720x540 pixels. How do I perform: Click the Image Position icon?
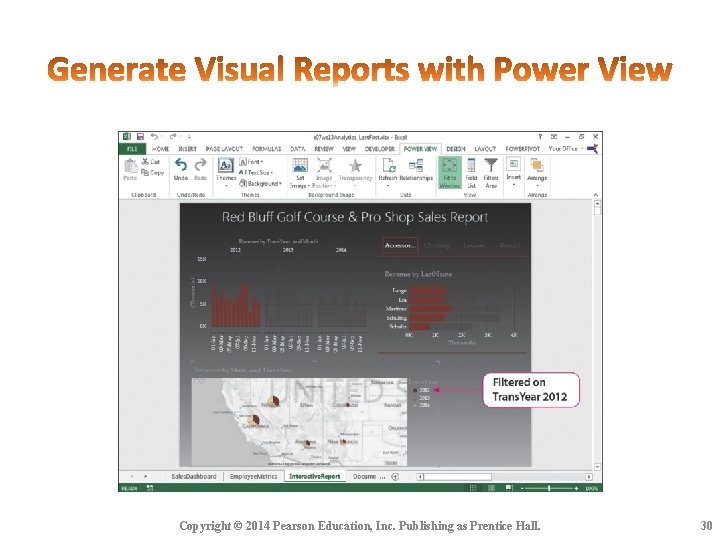pyautogui.click(x=324, y=165)
